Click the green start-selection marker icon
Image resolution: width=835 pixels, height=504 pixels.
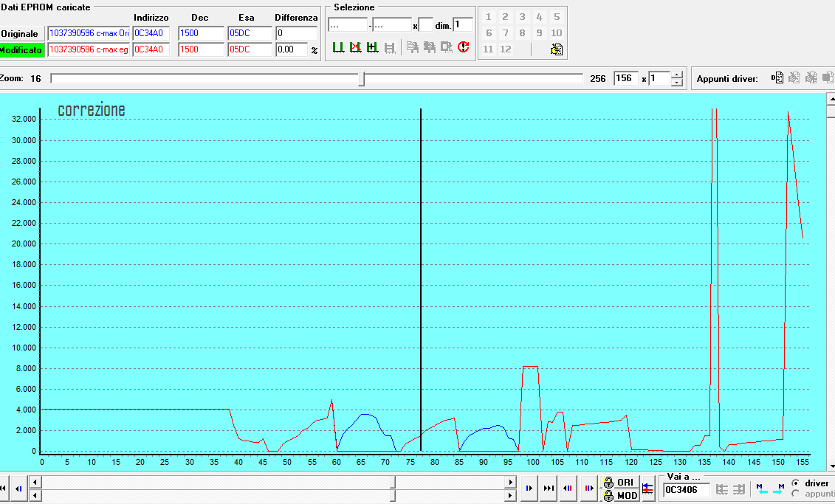pos(338,47)
